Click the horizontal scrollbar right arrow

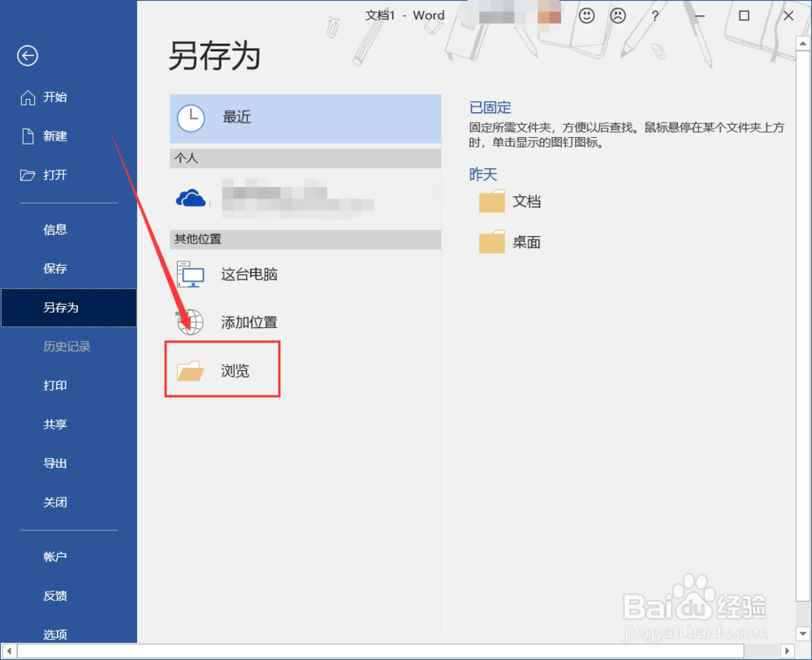click(787, 651)
